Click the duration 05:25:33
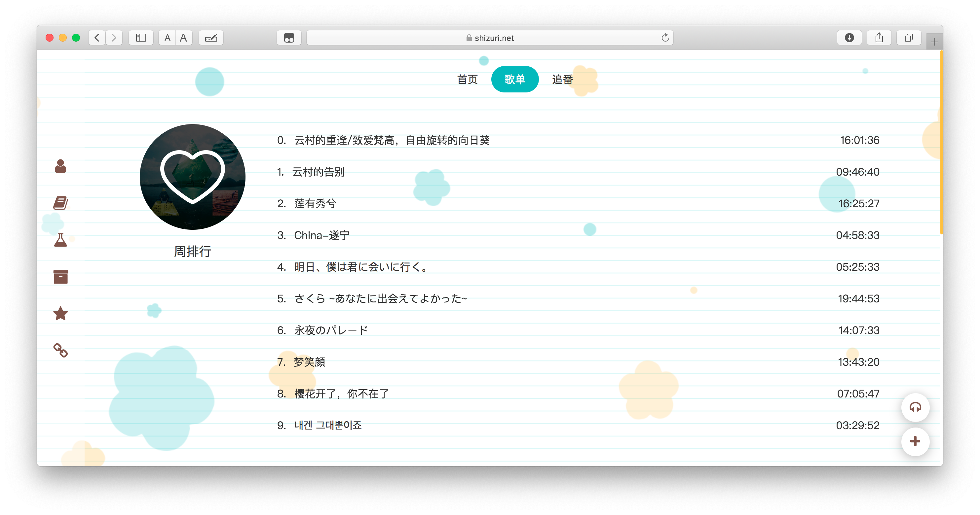Image resolution: width=980 pixels, height=515 pixels. click(857, 267)
